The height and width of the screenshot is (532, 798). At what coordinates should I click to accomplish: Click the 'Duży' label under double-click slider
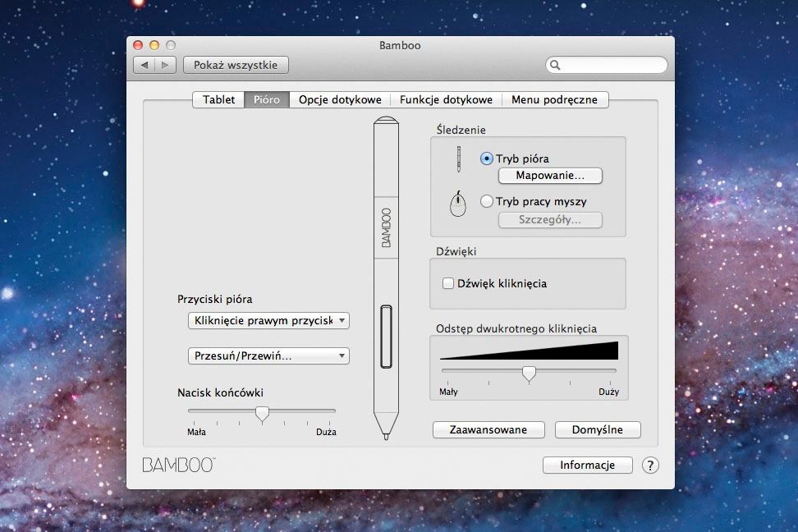click(x=608, y=392)
